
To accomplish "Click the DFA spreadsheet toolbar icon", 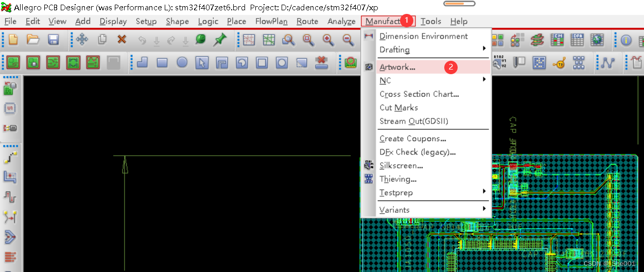I will [577, 40].
